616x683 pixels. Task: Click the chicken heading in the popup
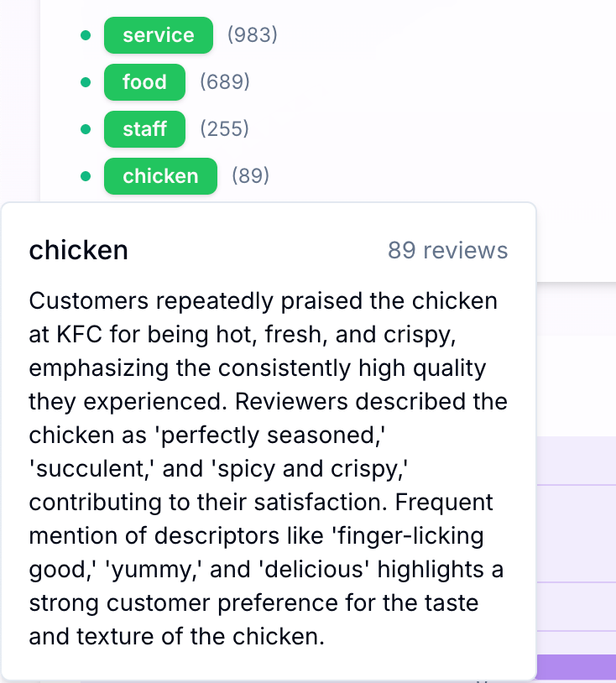[78, 250]
